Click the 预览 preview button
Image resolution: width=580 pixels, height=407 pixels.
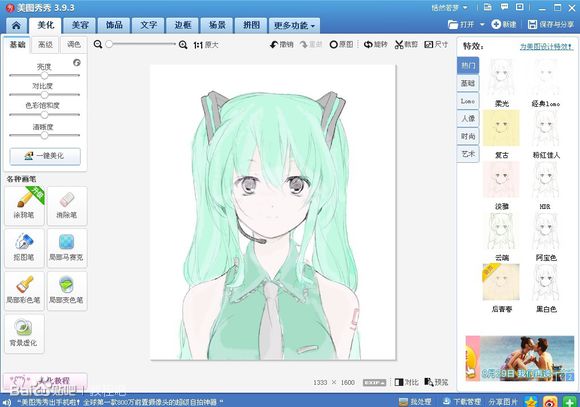coord(436,382)
